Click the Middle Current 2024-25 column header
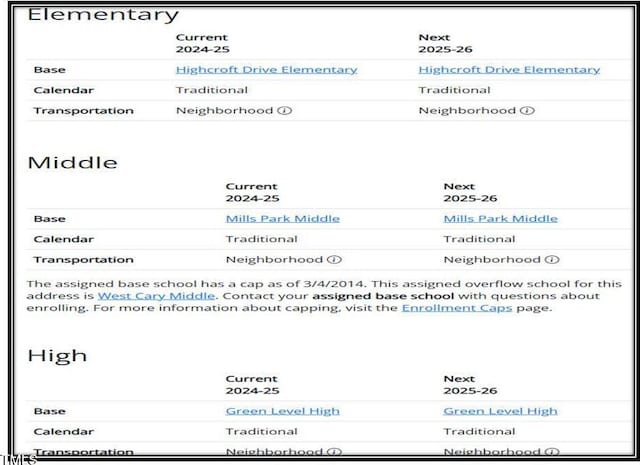Screen dimensions: 640x465 (x=252, y=192)
